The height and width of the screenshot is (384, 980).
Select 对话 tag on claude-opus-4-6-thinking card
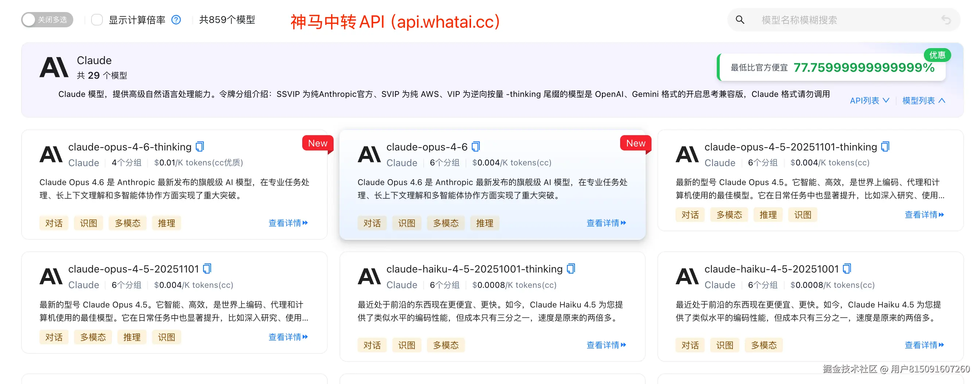(54, 223)
